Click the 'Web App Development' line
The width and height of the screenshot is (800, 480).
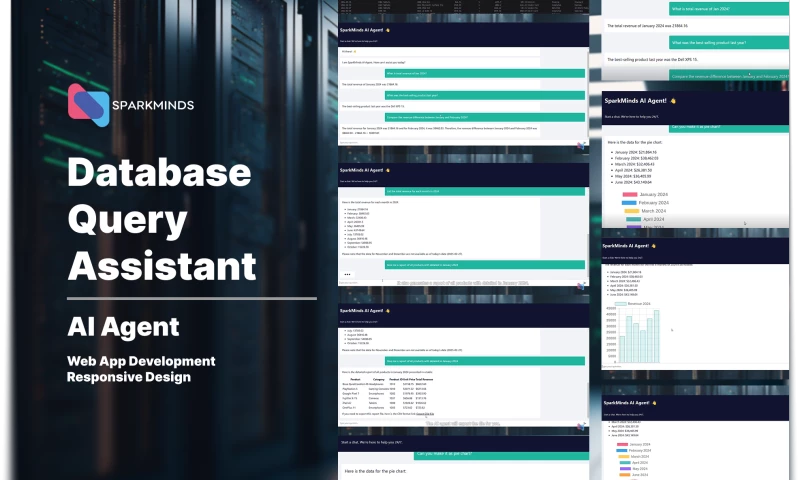coord(141,361)
